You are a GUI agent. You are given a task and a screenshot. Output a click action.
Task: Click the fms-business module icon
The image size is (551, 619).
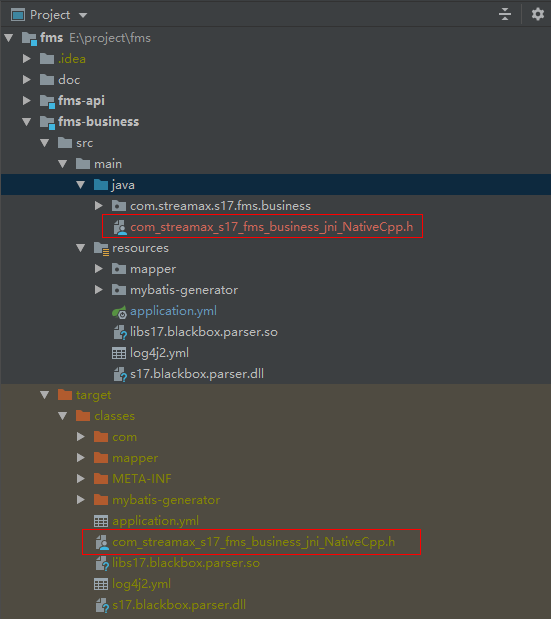point(47,122)
